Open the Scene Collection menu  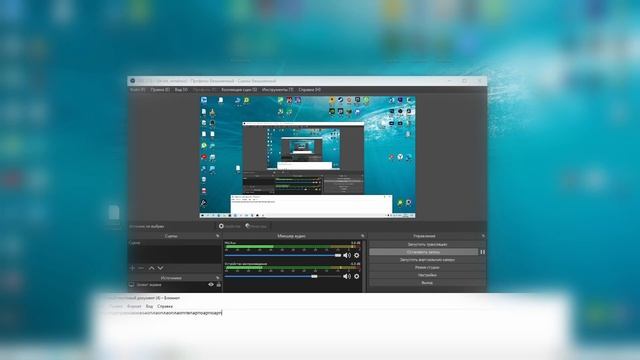(239, 89)
